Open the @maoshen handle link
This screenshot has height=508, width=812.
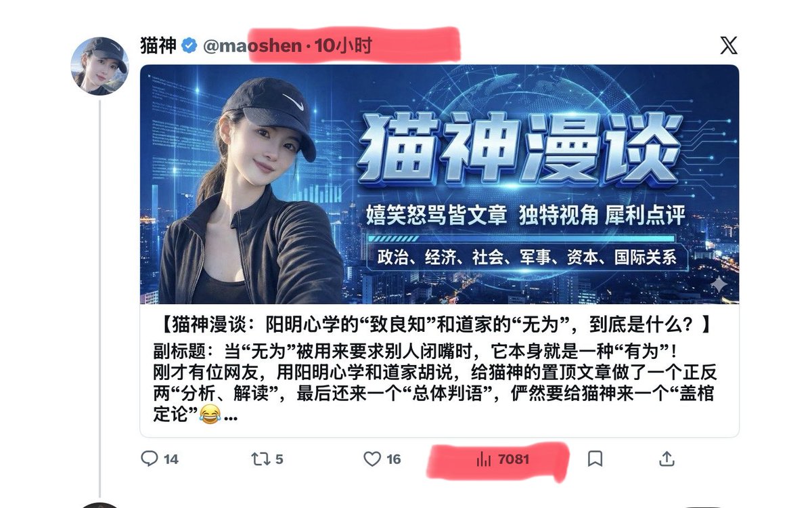pos(251,45)
